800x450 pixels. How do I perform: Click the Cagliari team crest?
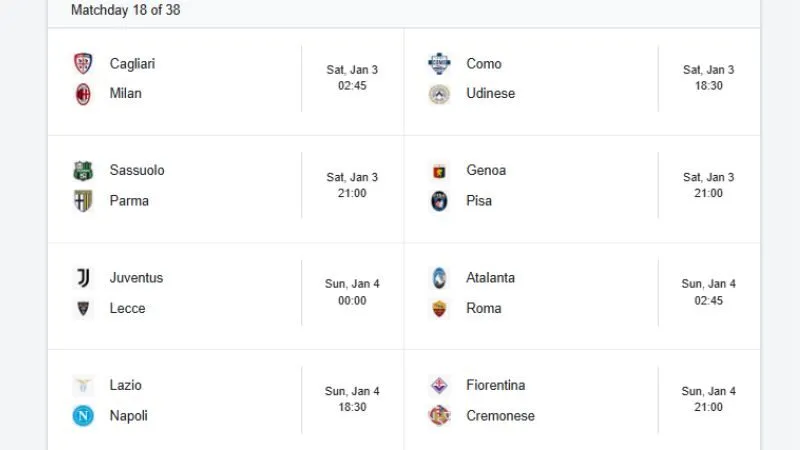point(83,64)
